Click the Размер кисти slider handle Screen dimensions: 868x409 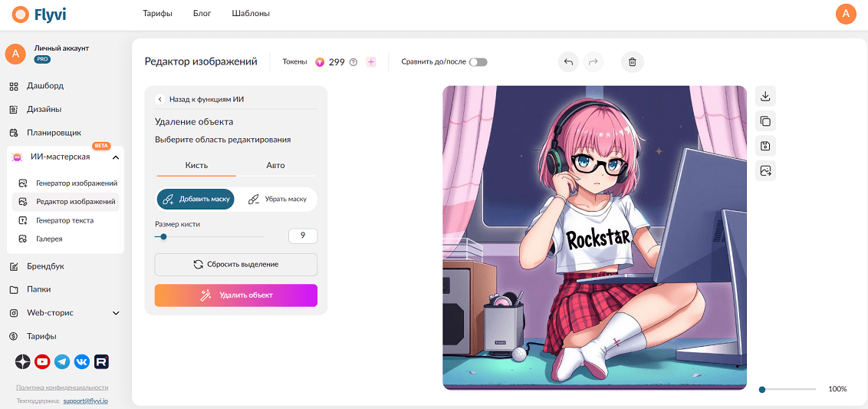pos(163,236)
